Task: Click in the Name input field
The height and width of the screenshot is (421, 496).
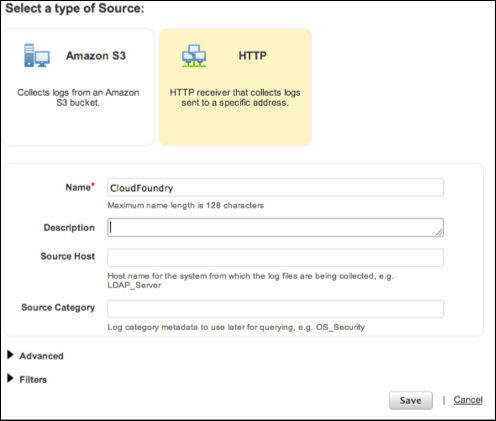Action: (x=275, y=188)
